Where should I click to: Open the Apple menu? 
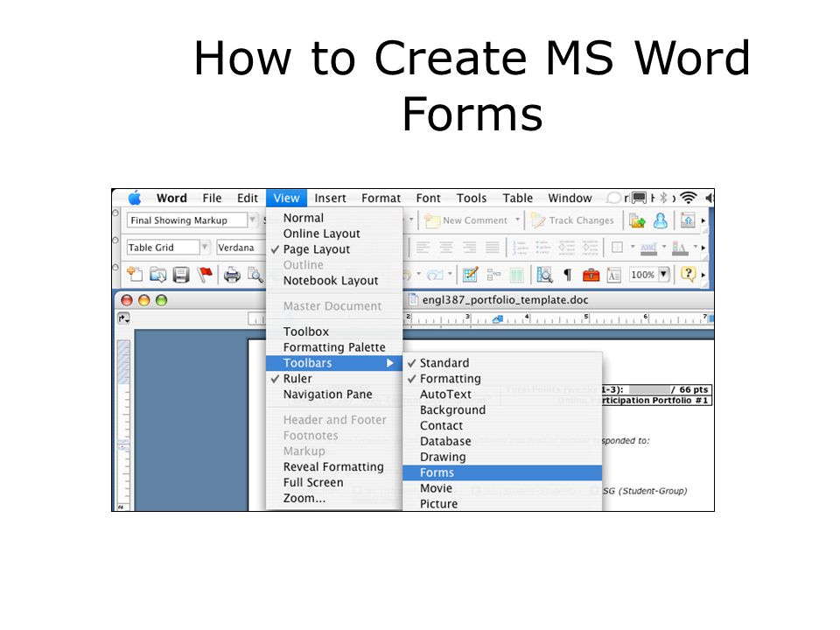click(x=135, y=198)
